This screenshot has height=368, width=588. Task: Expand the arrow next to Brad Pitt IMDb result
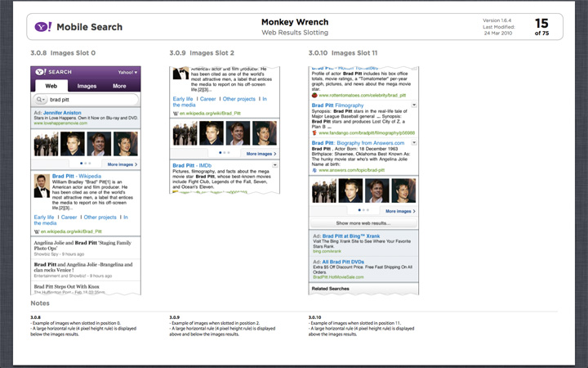tap(274, 165)
